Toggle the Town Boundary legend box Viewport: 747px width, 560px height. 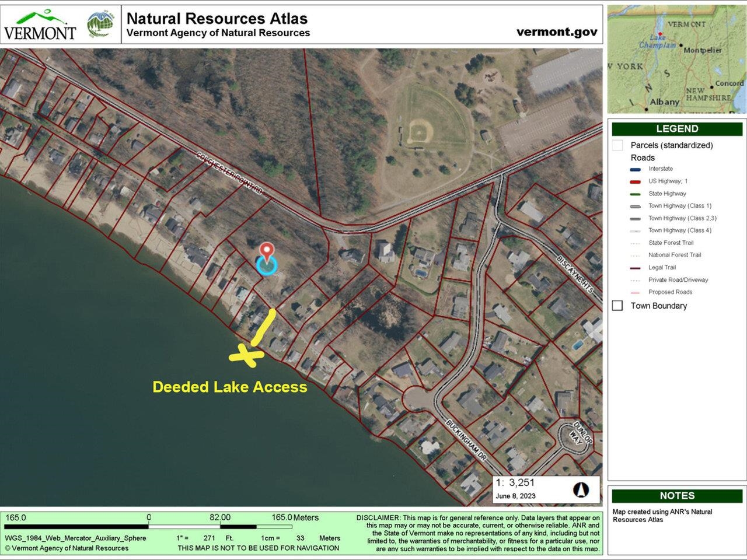click(617, 306)
